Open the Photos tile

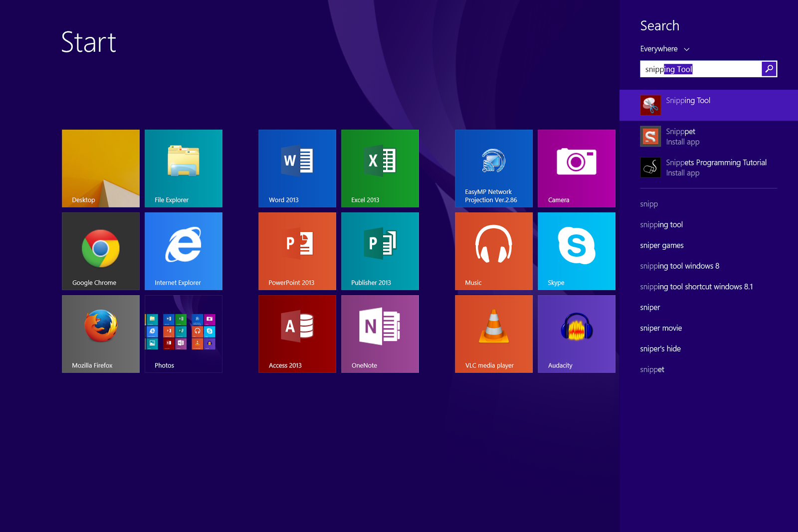pos(184,334)
